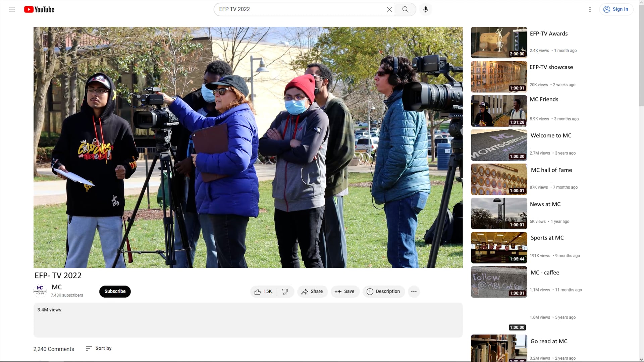Start voice search with microphone

coord(425,9)
